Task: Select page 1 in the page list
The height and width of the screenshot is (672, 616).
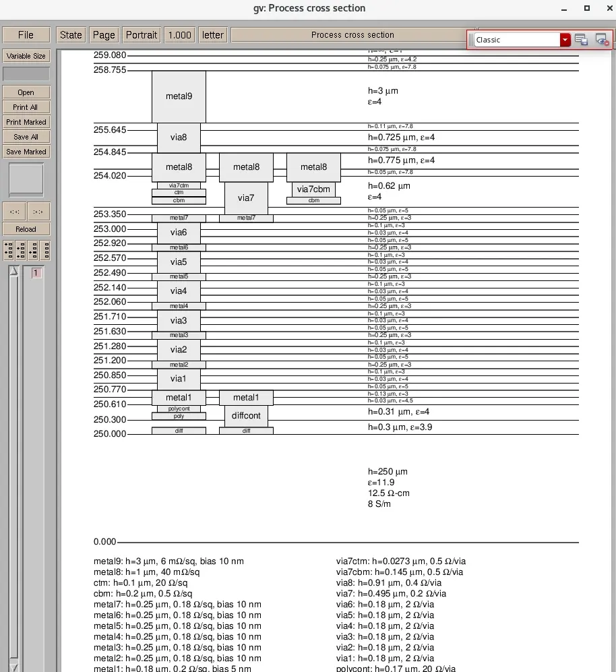Action: (x=36, y=272)
